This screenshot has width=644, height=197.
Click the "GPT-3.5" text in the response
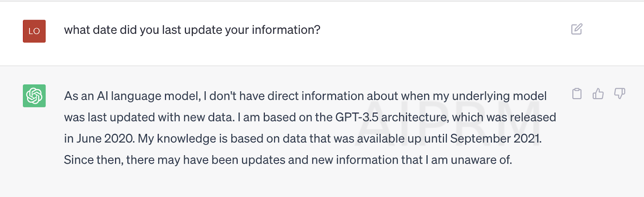[357, 117]
